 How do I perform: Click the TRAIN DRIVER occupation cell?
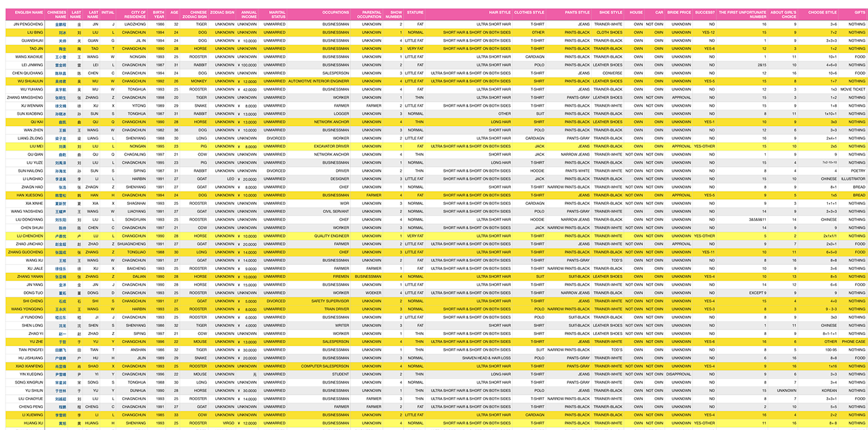click(x=337, y=309)
